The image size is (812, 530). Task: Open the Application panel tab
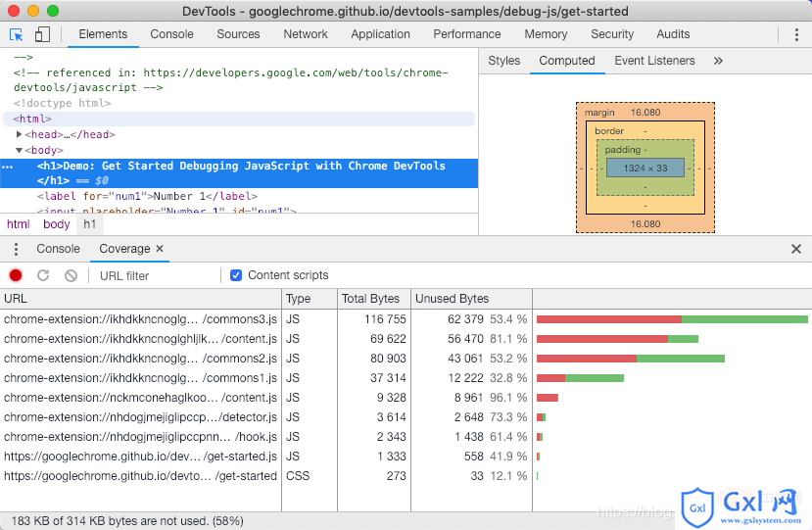coord(381,34)
